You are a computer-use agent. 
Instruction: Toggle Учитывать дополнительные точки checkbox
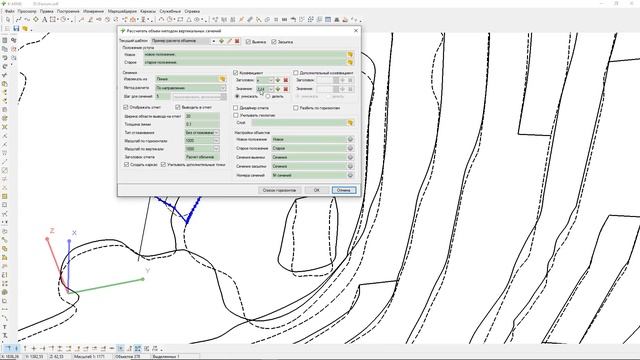coord(163,164)
